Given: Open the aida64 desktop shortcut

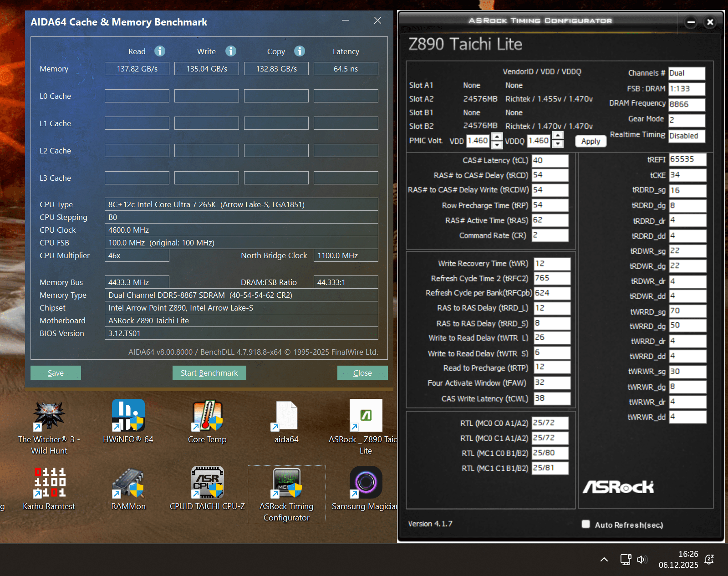Looking at the screenshot, I should [x=286, y=422].
